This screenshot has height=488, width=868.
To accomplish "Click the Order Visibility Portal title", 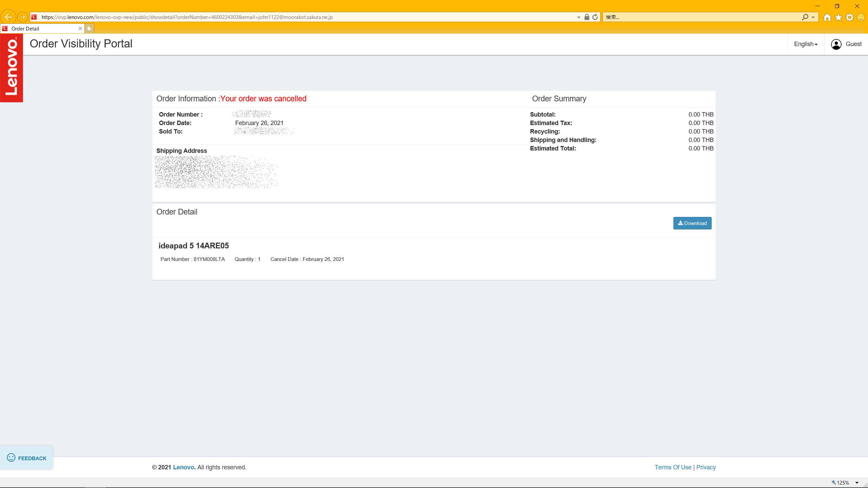I will tap(81, 44).
